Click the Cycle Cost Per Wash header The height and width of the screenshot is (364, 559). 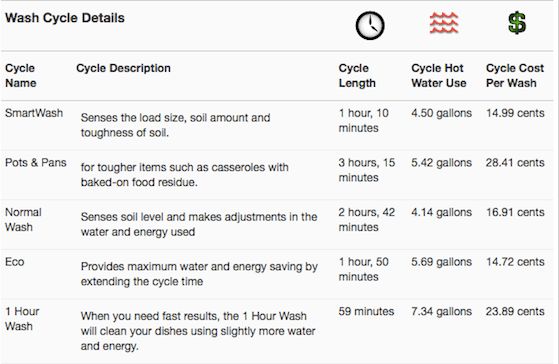[x=515, y=76]
